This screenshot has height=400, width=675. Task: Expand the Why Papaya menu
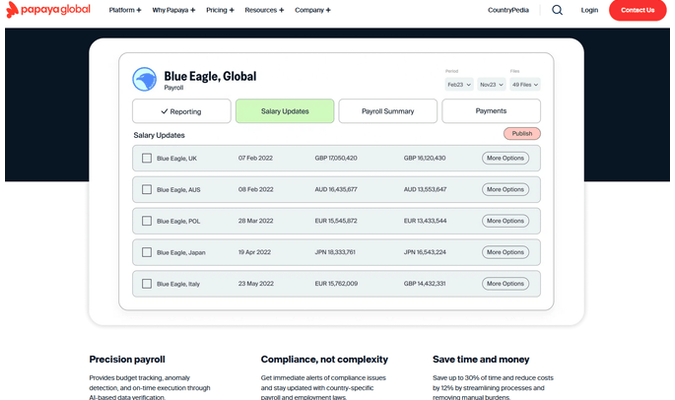pos(173,10)
